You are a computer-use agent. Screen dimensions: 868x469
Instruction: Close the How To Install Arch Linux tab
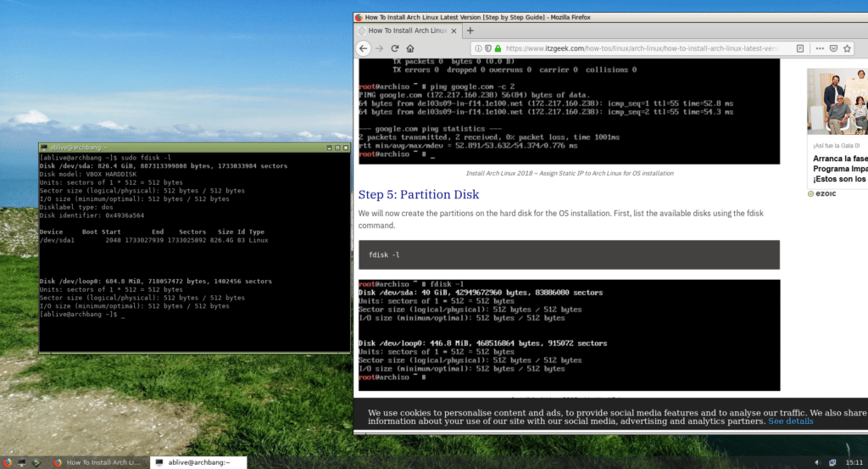tap(453, 31)
